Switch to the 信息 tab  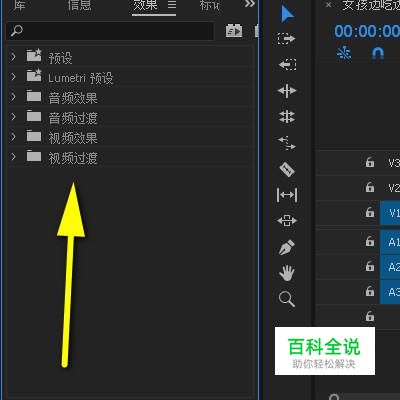pos(79,5)
